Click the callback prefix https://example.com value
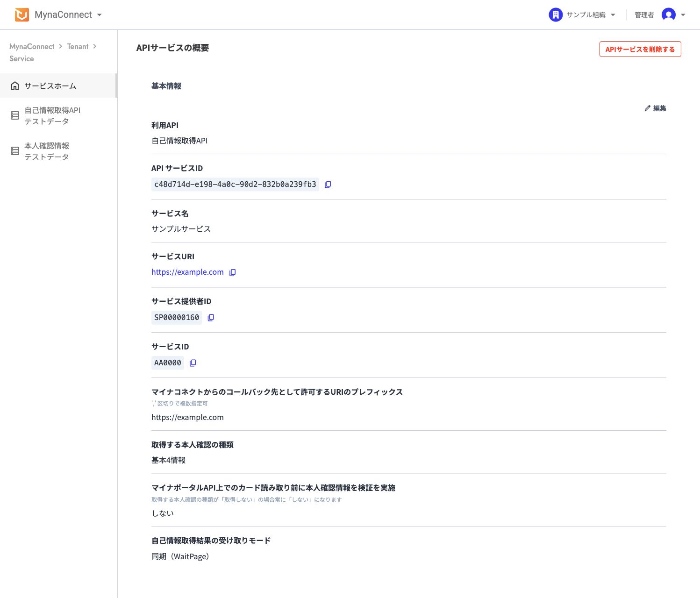This screenshot has height=598, width=700. 187,417
